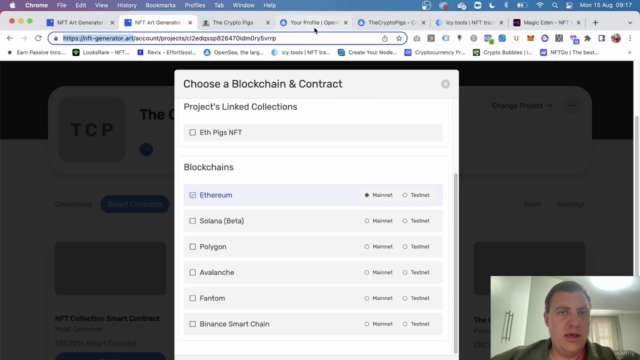Screen dimensions: 640x360
Task: Pick Polygon Mainnet radio button
Action: tap(367, 247)
